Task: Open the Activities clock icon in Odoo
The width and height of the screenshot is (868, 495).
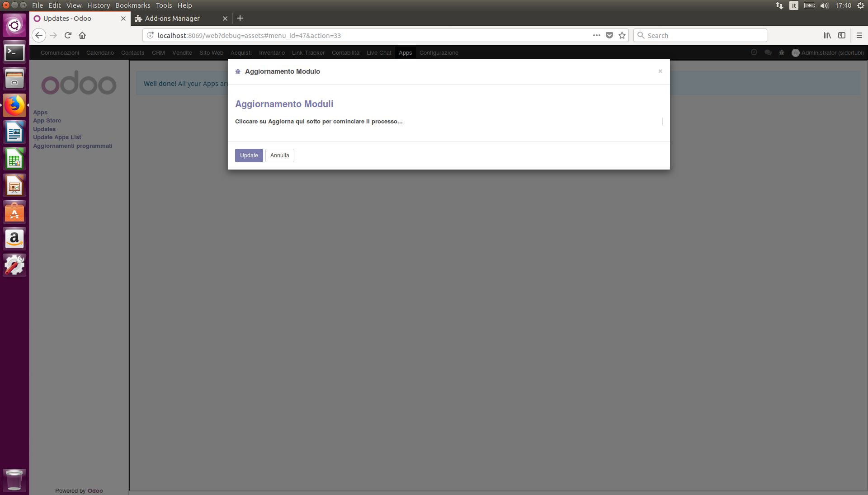Action: [754, 52]
